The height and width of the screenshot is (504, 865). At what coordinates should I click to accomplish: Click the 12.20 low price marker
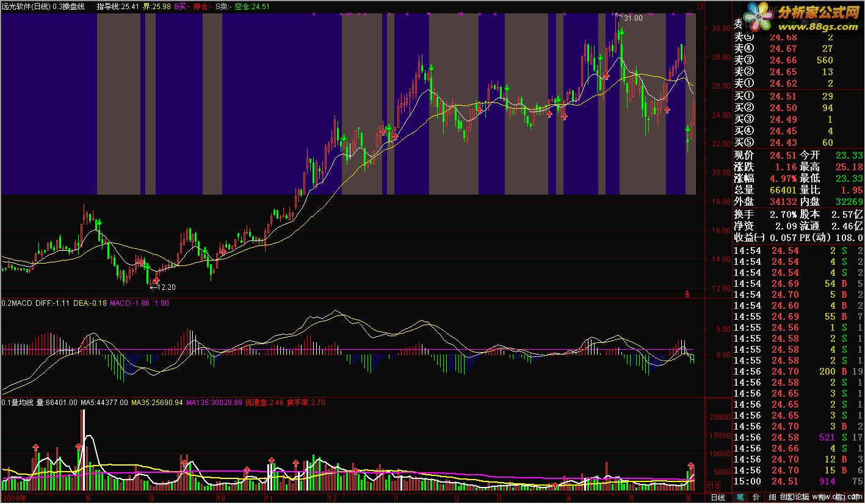pos(167,287)
